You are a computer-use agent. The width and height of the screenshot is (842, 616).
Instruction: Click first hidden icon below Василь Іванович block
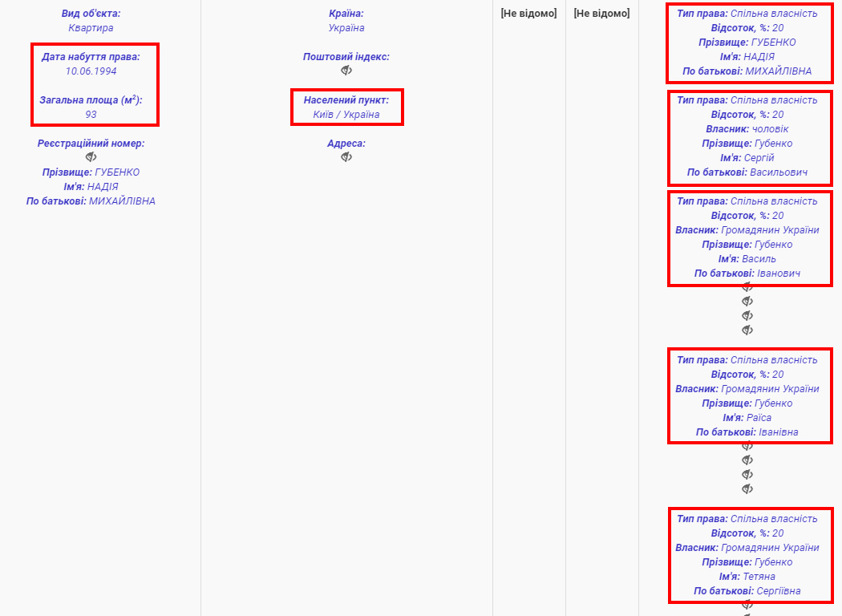tap(747, 287)
